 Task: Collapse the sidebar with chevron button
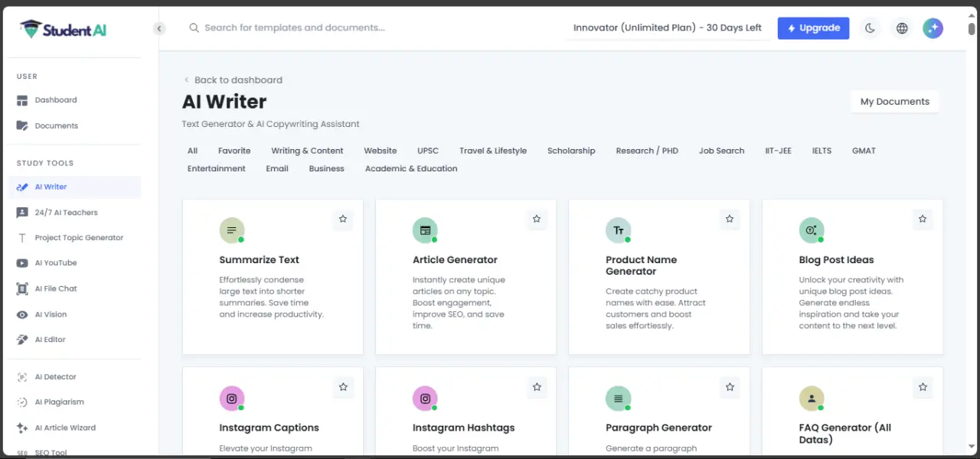[x=159, y=28]
